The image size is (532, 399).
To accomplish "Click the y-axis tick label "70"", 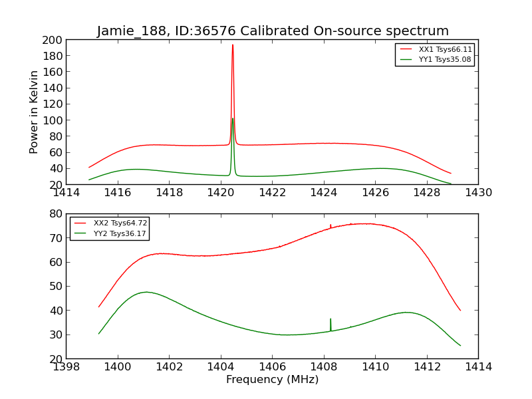I will click(x=56, y=238).
